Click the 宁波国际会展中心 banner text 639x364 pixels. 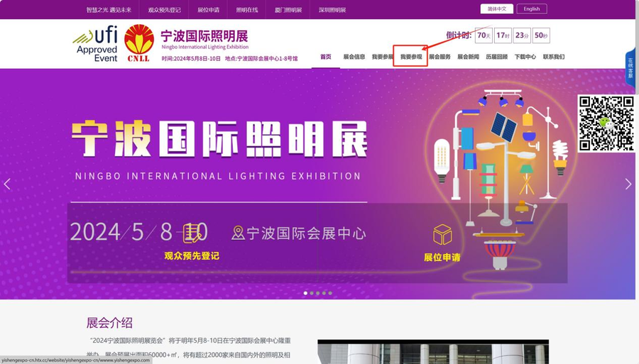pos(306,233)
